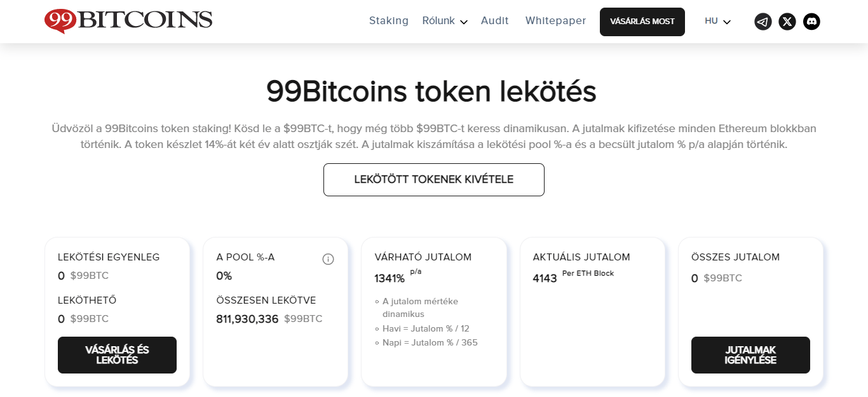This screenshot has width=868, height=397.
Task: Click the 99Bitcoins token lekötés heading
Action: coord(431,91)
